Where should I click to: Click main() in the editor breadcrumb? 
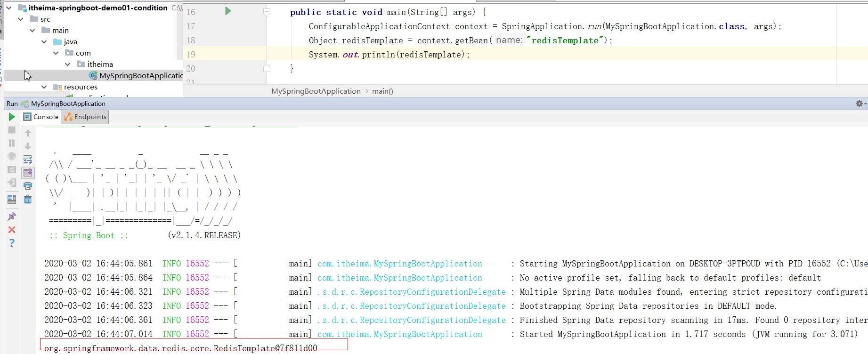point(382,91)
